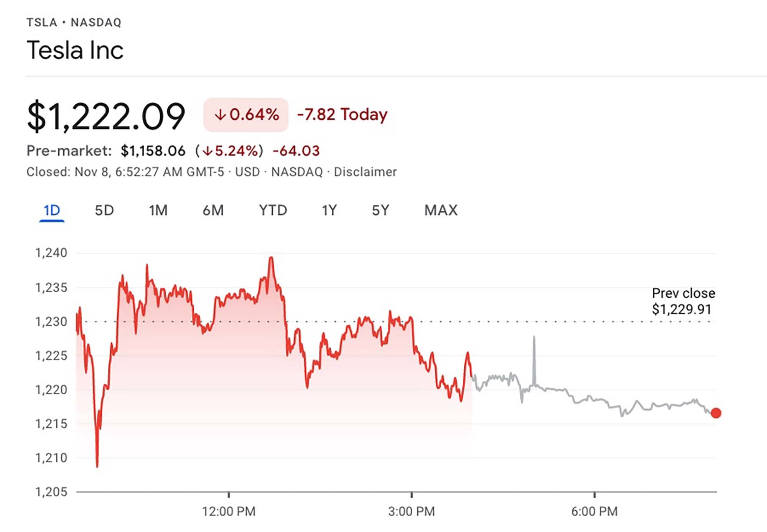Viewport: 767px width, 532px height.
Task: Click the $1,222.09 main price
Action: pos(106,116)
